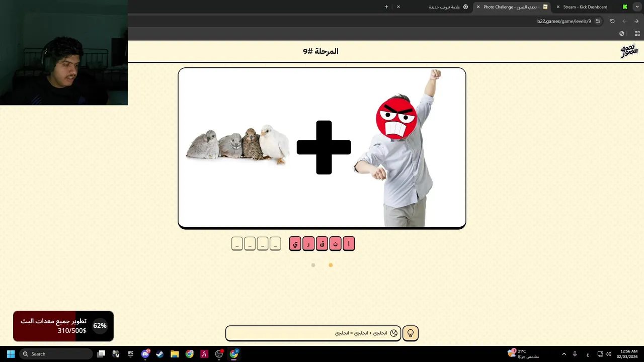Open Steam from the taskbar
Image resolution: width=644 pixels, height=362 pixels.
pyautogui.click(x=160, y=354)
